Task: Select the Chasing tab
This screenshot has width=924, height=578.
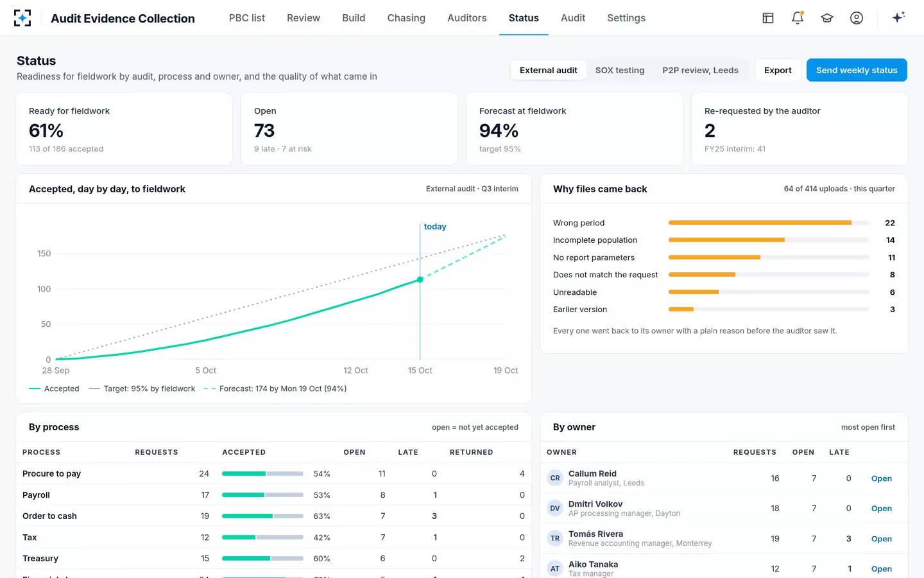Action: pyautogui.click(x=406, y=18)
